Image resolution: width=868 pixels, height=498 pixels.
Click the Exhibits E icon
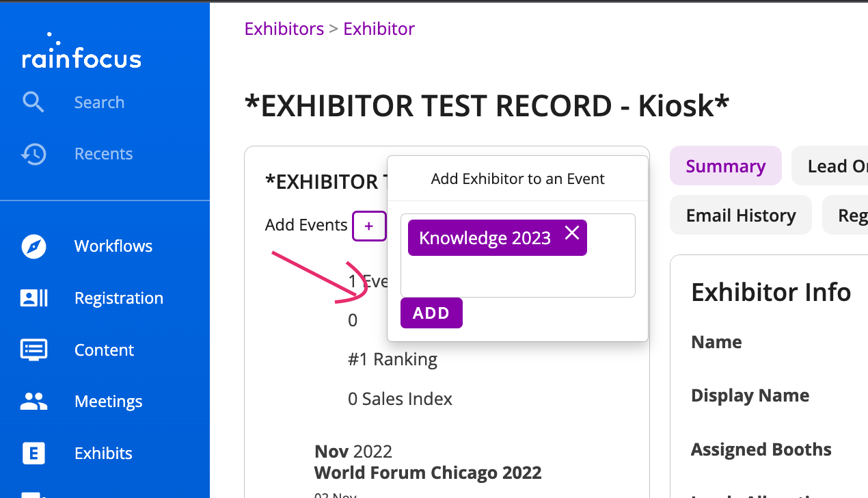tap(33, 453)
